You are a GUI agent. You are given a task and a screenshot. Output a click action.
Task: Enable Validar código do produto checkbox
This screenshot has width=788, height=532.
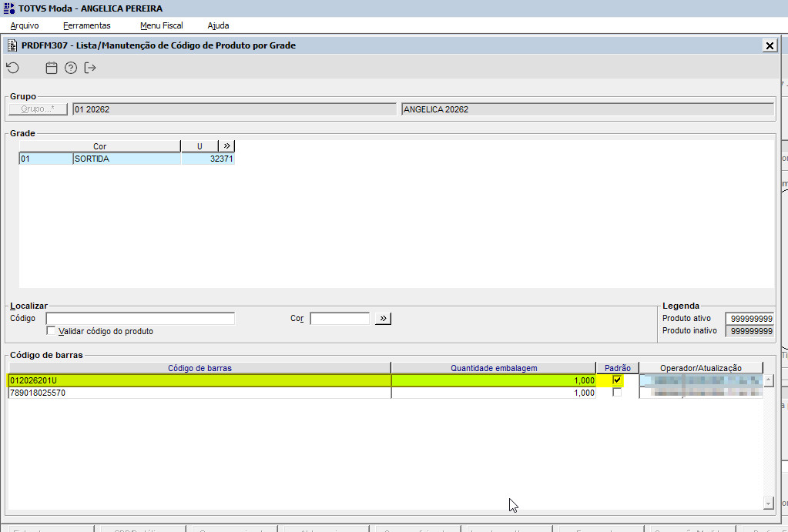pyautogui.click(x=51, y=330)
